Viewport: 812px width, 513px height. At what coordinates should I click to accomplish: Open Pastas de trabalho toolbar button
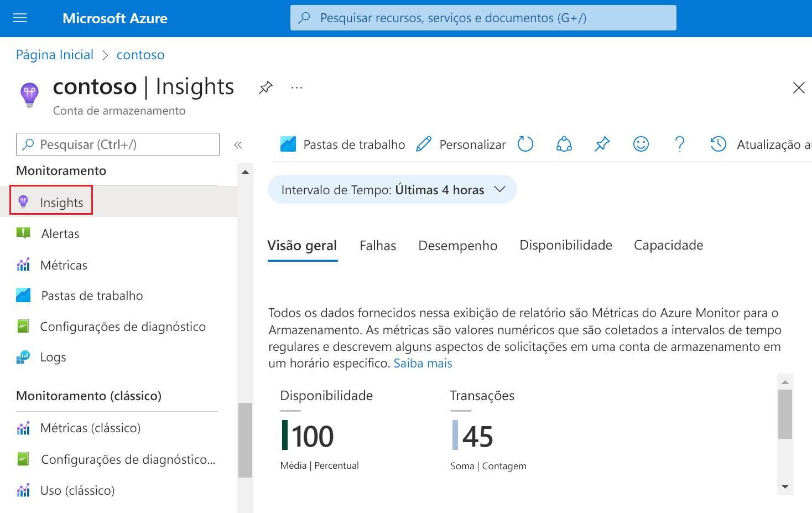pos(343,144)
